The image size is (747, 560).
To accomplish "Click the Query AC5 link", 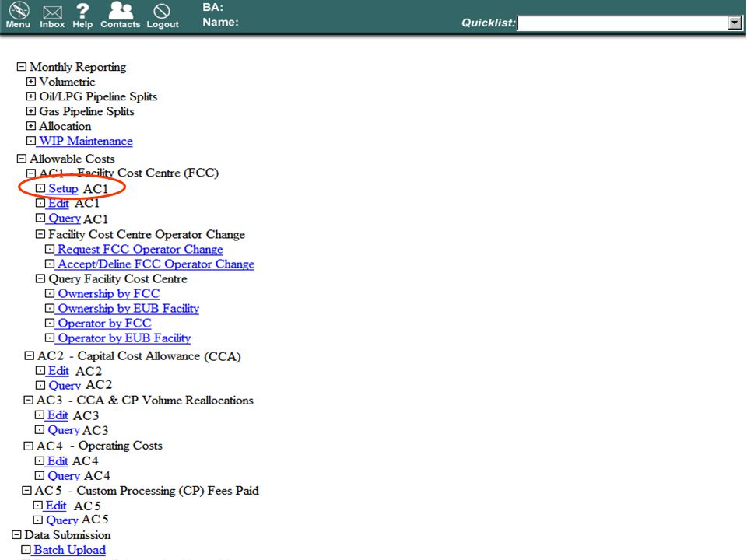I will pyautogui.click(x=61, y=520).
